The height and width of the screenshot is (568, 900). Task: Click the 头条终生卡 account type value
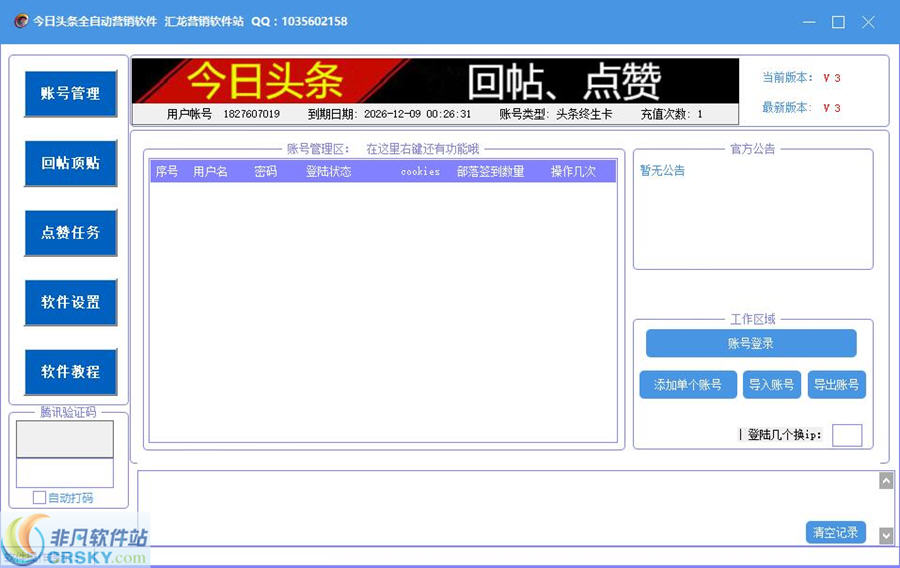click(x=584, y=114)
